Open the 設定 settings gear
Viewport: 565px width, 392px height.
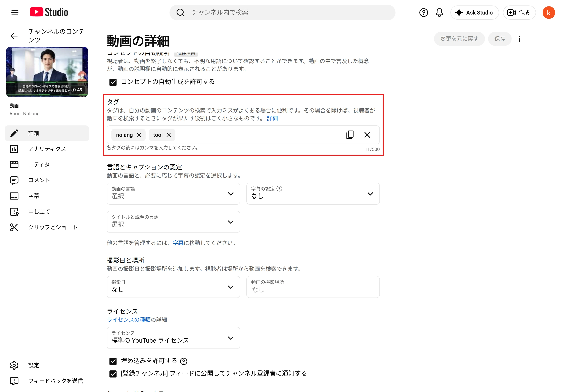coord(14,365)
